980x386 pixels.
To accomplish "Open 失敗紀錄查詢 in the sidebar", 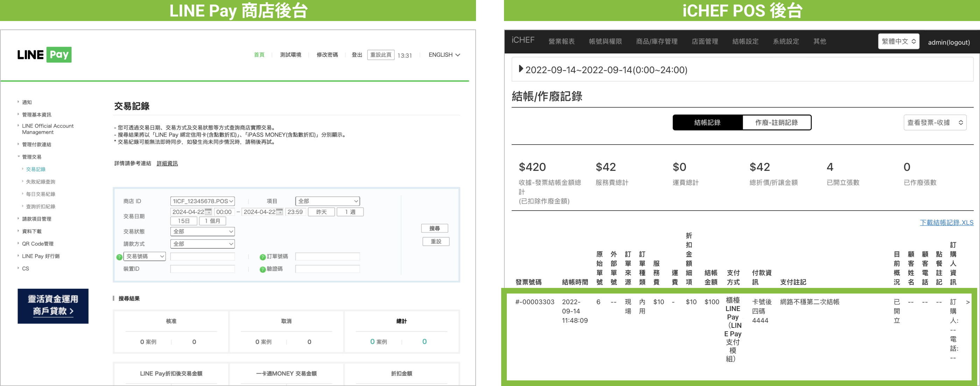I will pyautogui.click(x=40, y=182).
